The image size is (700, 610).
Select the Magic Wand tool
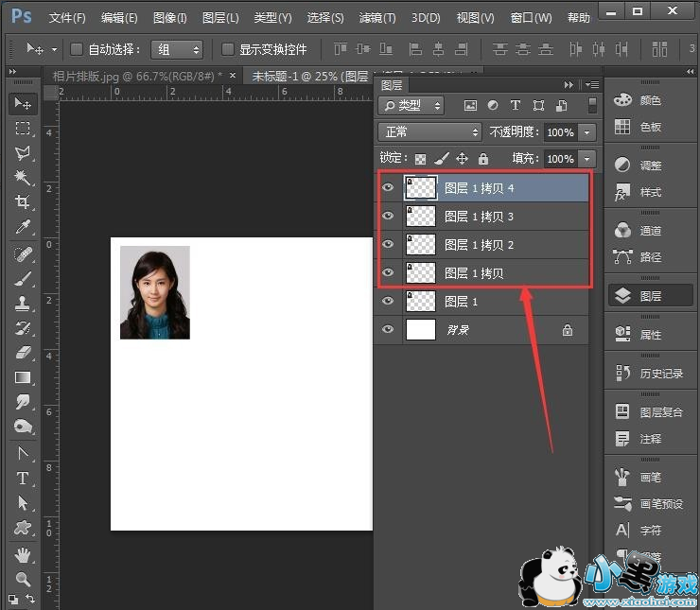click(23, 178)
